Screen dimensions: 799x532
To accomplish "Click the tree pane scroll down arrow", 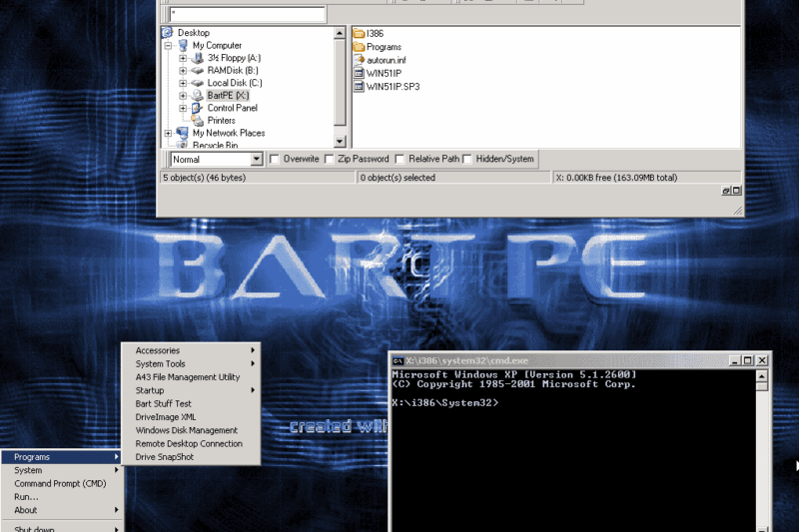I will click(x=340, y=141).
